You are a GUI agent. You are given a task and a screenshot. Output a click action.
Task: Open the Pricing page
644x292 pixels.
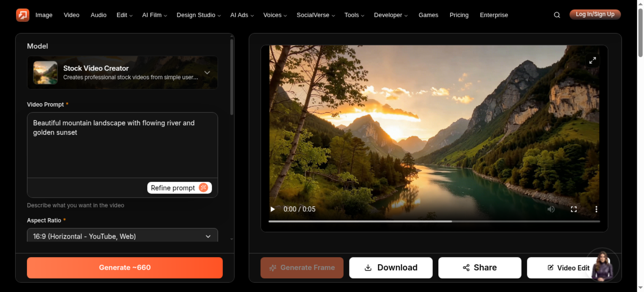point(459,15)
